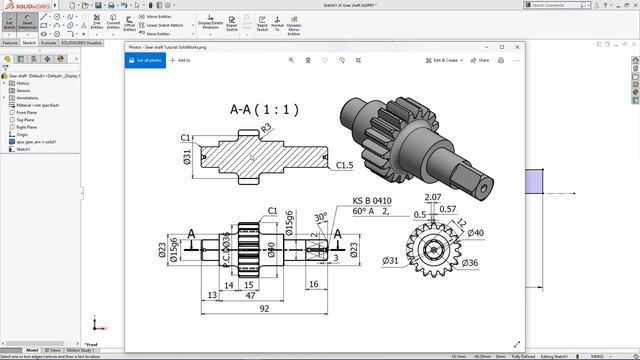Click the Rebuild traffic light icon

(150, 5)
